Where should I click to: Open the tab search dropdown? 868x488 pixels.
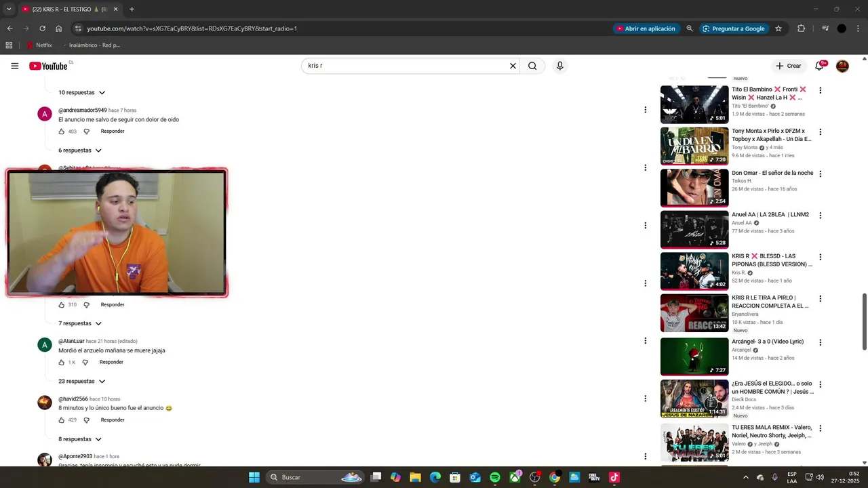tap(9, 9)
